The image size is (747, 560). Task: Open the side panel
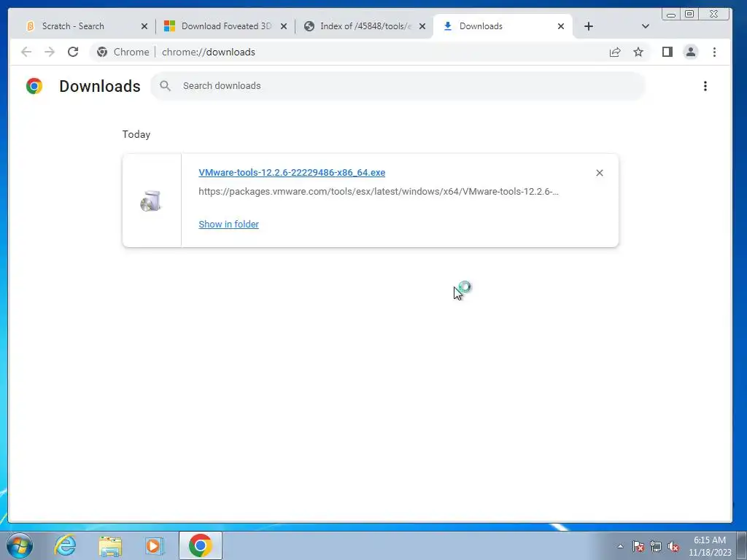pos(667,52)
